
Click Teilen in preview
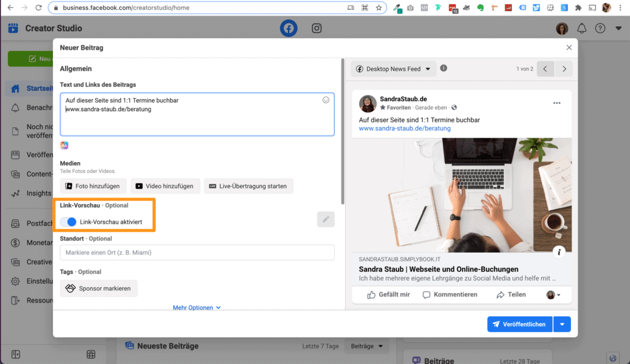pos(511,295)
